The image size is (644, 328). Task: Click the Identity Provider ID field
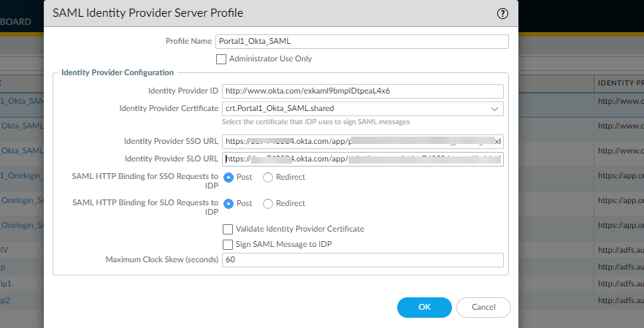tap(363, 91)
